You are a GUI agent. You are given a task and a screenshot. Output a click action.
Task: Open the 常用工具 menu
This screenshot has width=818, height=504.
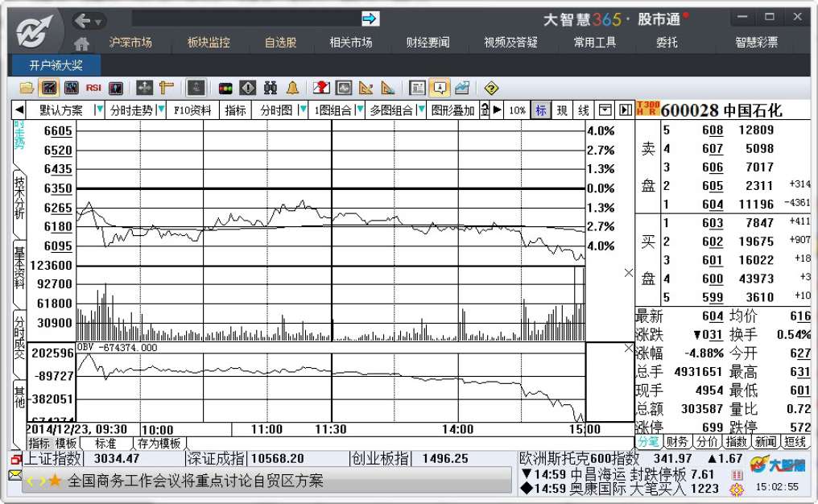595,42
